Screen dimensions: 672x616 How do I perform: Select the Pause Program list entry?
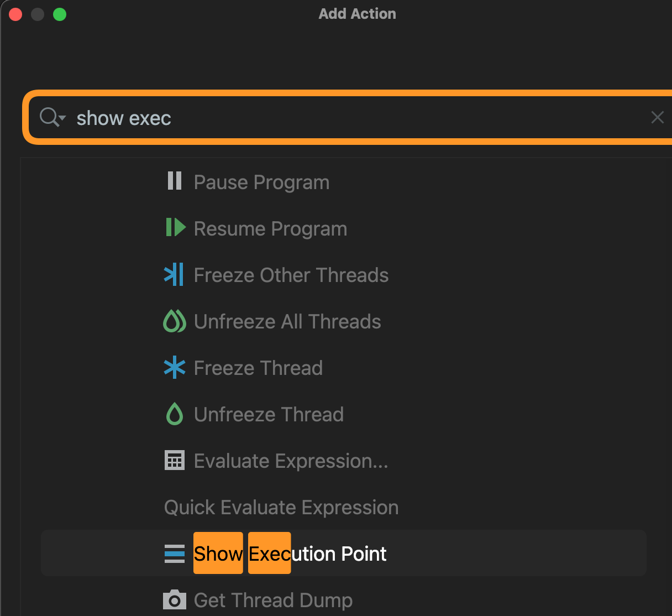tap(261, 181)
